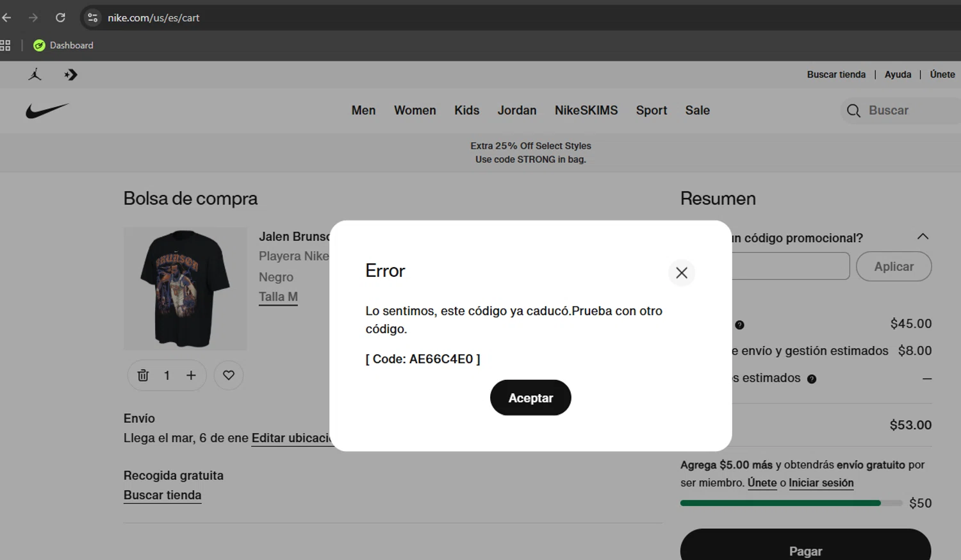This screenshot has height=560, width=961.
Task: Click the Nike swoosh logo
Action: [x=47, y=111]
